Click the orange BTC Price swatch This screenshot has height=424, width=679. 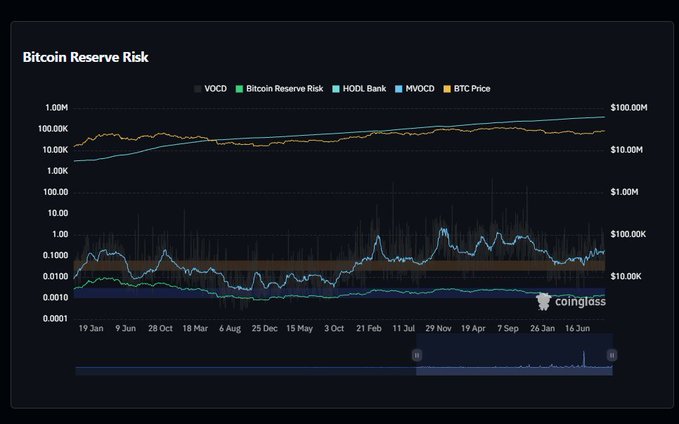447,89
